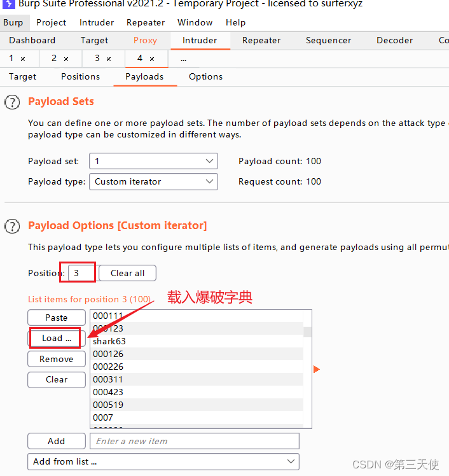Open Payload Options help icon
Image resolution: width=449 pixels, height=476 pixels.
pyautogui.click(x=12, y=226)
